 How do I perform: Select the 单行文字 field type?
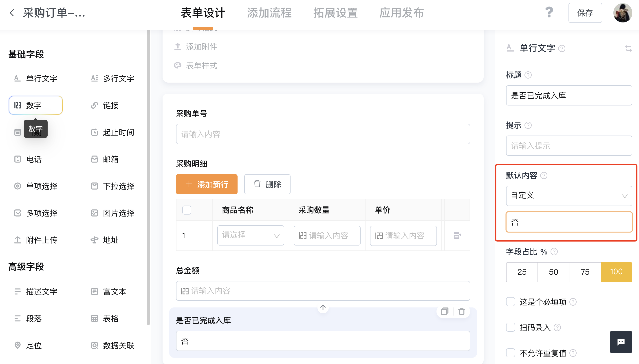coord(35,78)
